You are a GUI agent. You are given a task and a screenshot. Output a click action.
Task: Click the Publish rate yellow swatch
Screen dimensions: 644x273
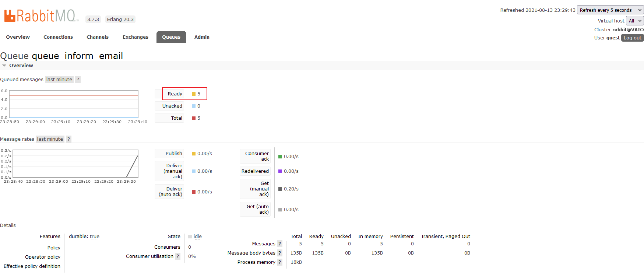tap(194, 154)
